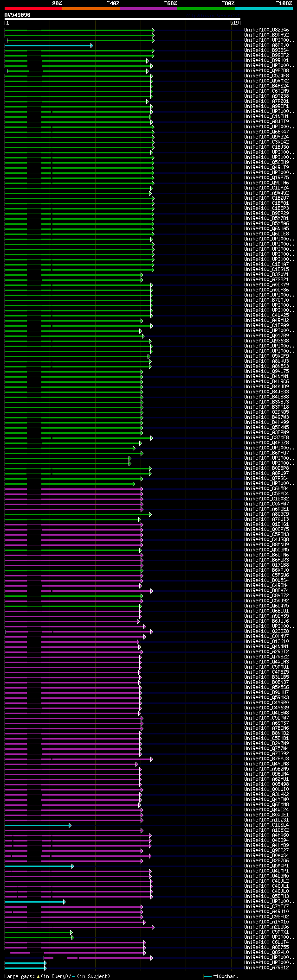Select hit label UniRef100_C1N2U1
The height and width of the screenshot is (980, 297).
(266, 117)
